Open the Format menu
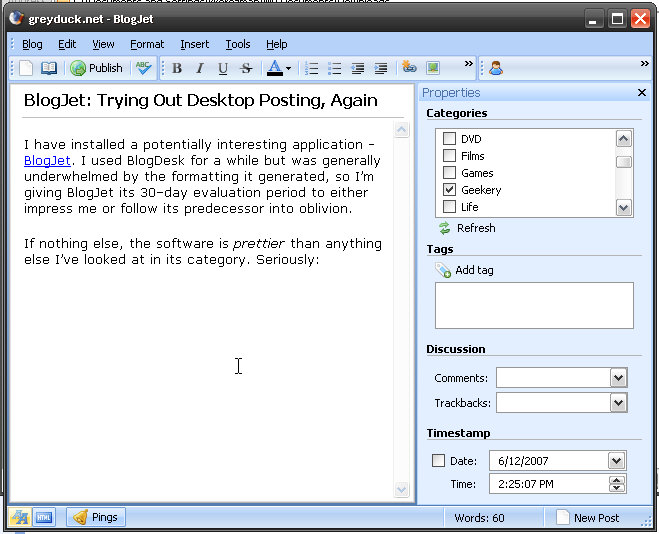The image size is (659, 534). pos(147,44)
